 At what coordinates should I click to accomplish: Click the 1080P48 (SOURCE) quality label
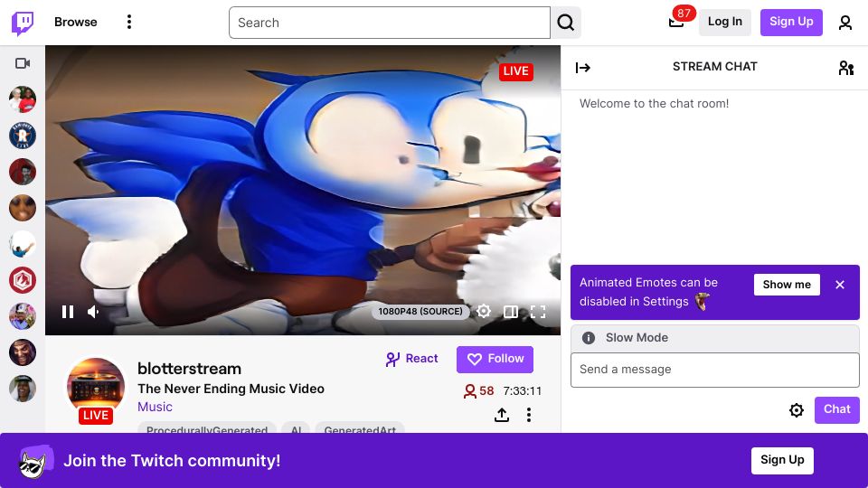click(420, 312)
